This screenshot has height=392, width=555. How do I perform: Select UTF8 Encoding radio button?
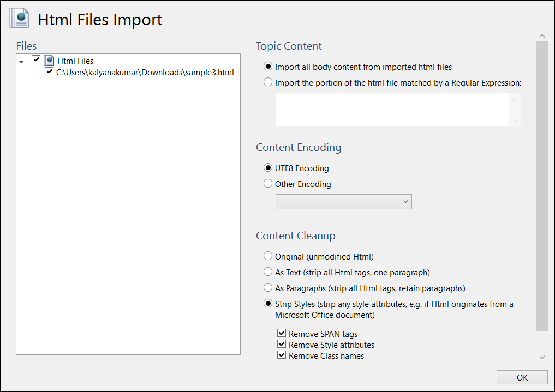tap(268, 168)
